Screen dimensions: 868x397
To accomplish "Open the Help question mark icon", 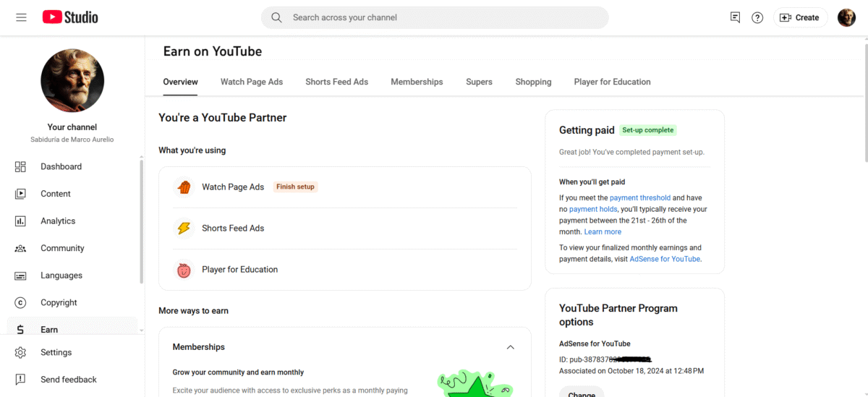I will tap(757, 17).
